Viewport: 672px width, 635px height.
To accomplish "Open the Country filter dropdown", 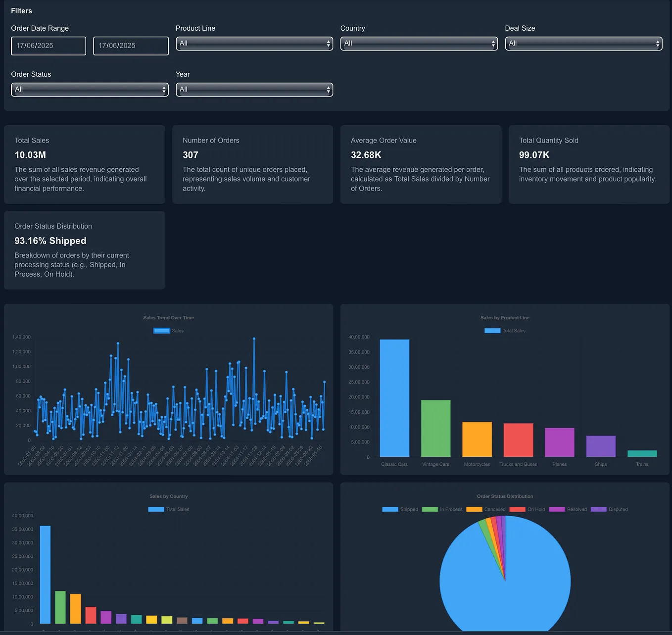I will (419, 44).
